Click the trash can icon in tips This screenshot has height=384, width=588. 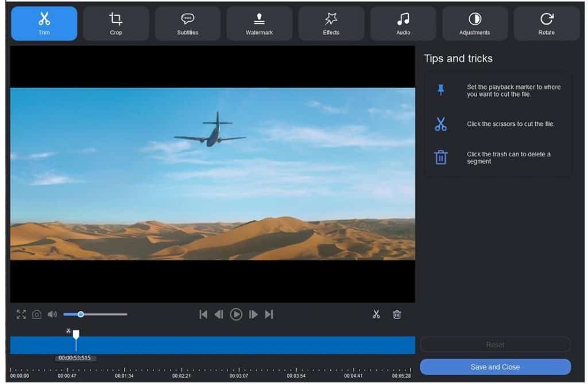pyautogui.click(x=440, y=158)
